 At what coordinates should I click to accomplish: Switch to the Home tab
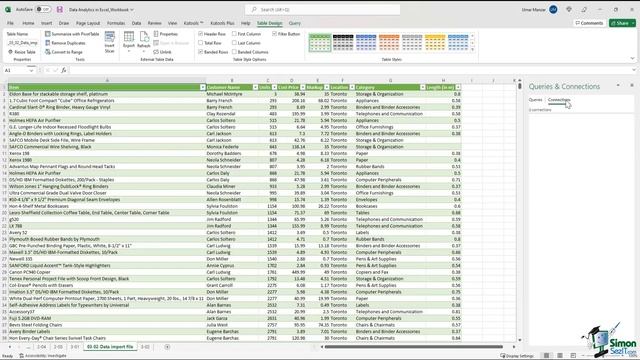pos(28,23)
